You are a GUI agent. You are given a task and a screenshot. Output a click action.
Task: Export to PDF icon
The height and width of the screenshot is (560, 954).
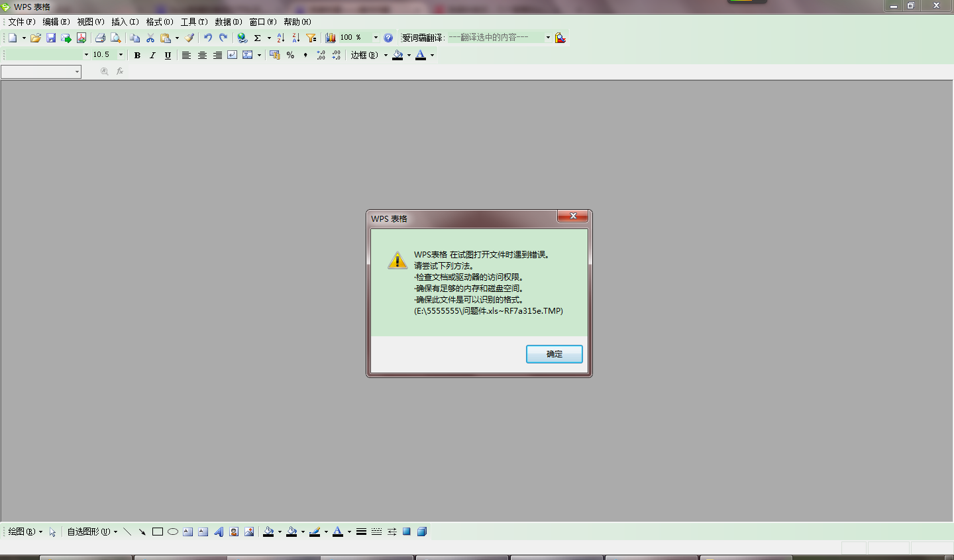click(81, 38)
